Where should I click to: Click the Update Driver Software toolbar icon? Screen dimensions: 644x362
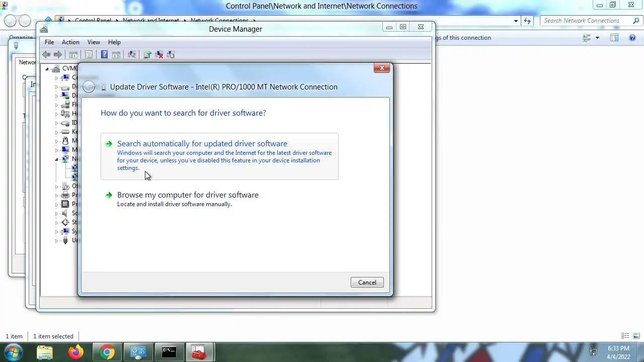(147, 55)
